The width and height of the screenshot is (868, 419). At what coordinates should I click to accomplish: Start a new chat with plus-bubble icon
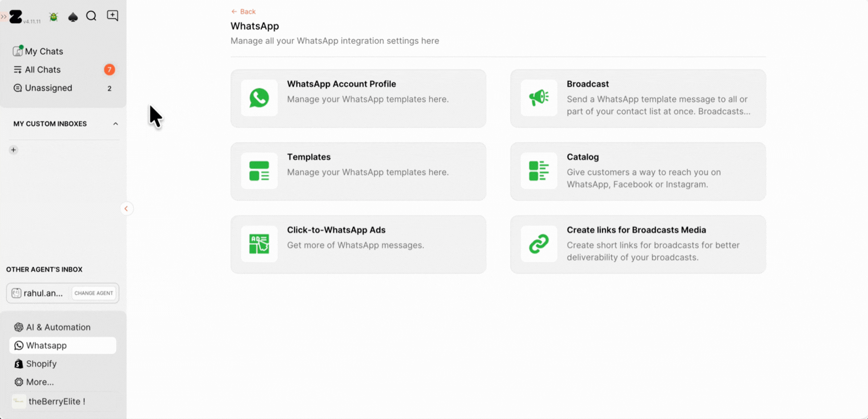pyautogui.click(x=112, y=16)
